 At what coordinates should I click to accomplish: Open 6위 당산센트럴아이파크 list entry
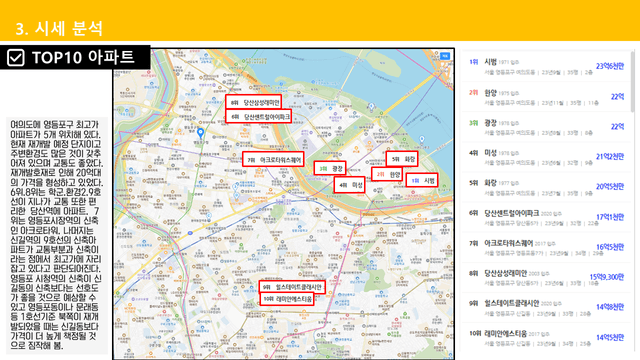point(547,218)
